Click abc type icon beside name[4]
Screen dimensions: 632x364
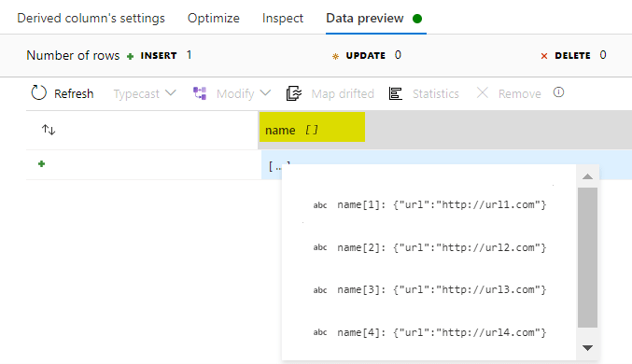320,332
